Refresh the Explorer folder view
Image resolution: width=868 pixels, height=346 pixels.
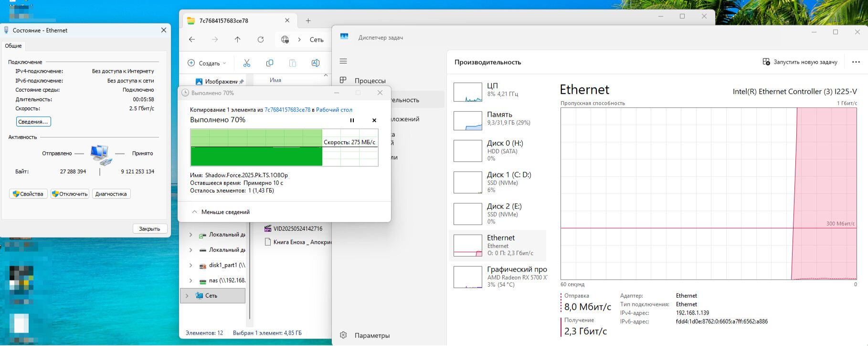coord(260,40)
